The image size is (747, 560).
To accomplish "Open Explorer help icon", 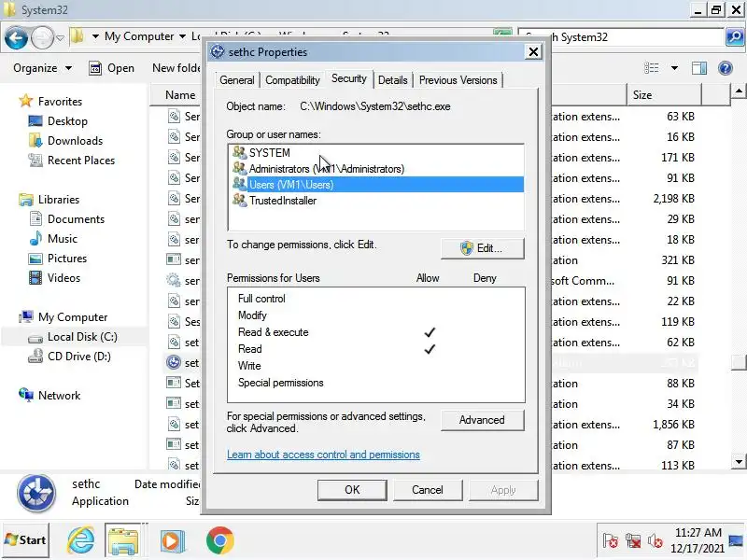I will (726, 68).
